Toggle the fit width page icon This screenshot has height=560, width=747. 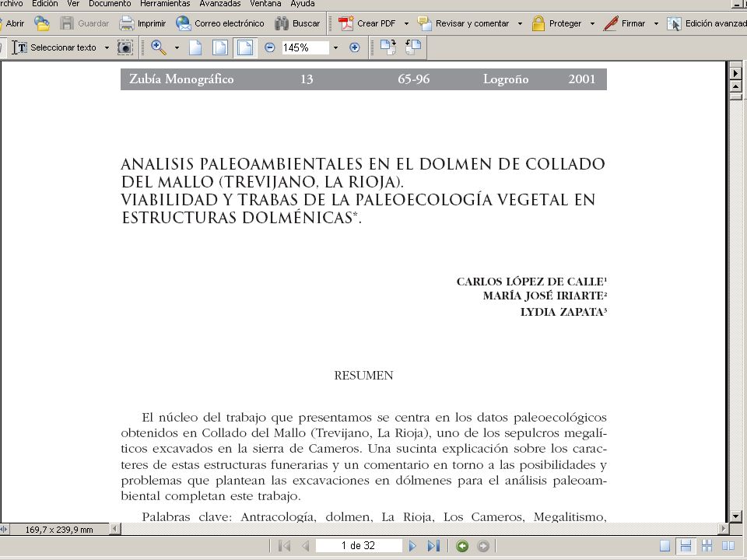coord(245,47)
